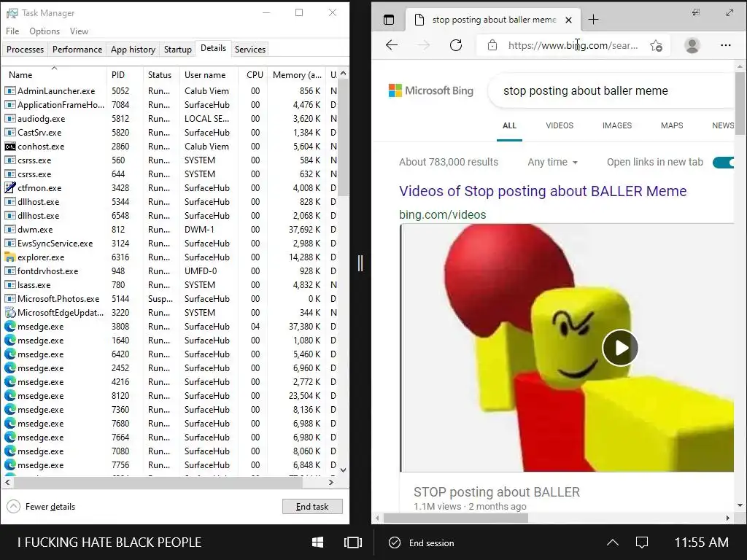The height and width of the screenshot is (560, 747).
Task: Select the VIDEOS search tab in Bing
Action: click(x=560, y=125)
